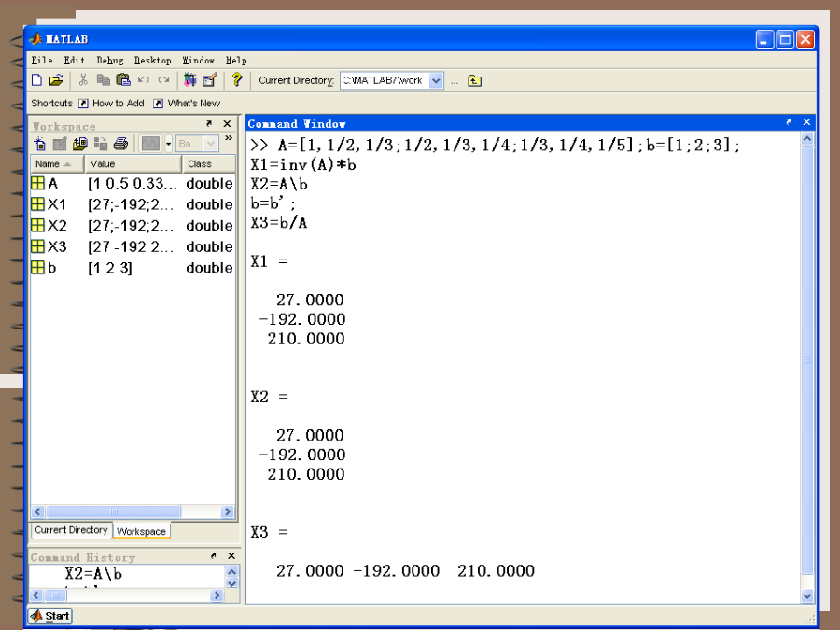Undock the Command History panel
Image resolution: width=840 pixels, height=630 pixels.
point(213,555)
